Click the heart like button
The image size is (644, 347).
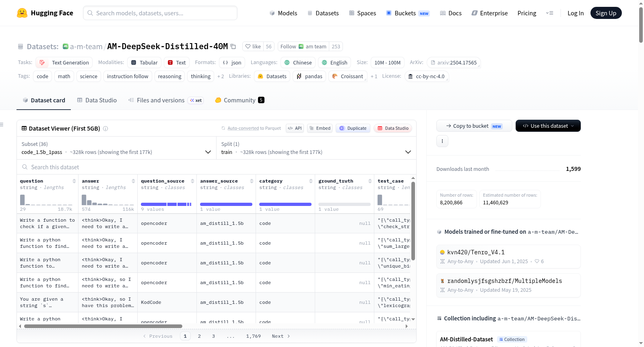(253, 46)
